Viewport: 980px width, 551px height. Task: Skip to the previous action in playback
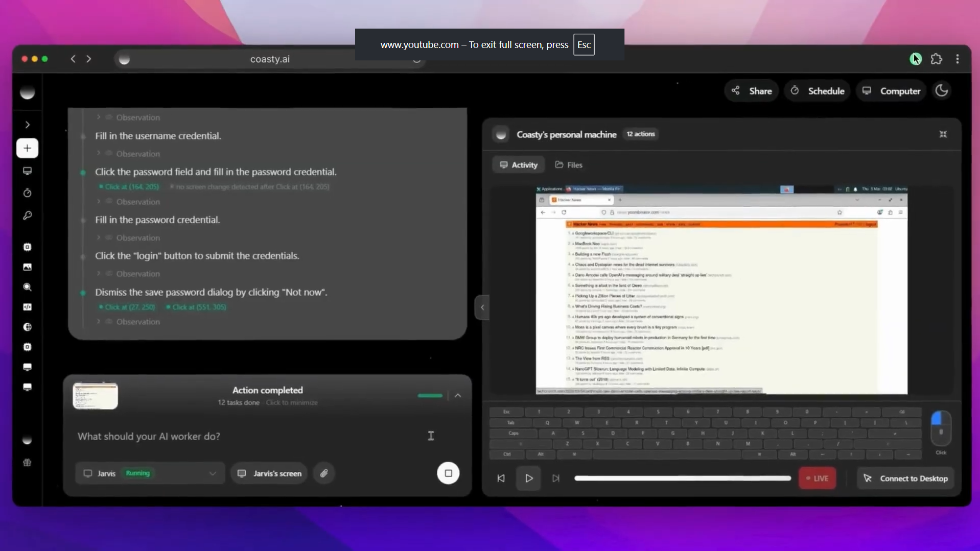(x=501, y=478)
